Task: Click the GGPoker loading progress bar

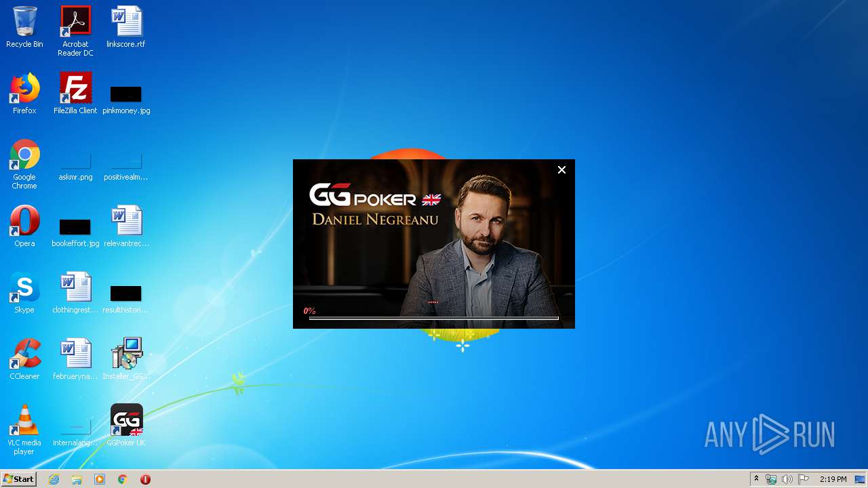Action: (x=434, y=318)
